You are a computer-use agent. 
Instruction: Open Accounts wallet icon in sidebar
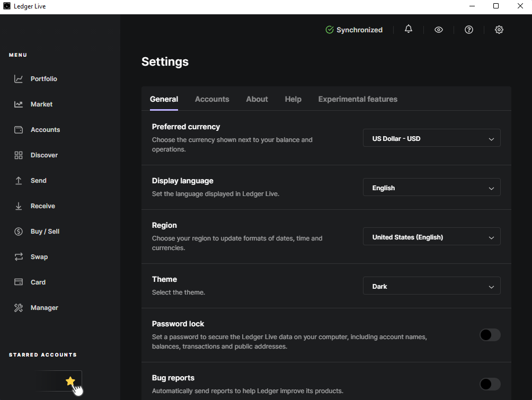tap(19, 130)
